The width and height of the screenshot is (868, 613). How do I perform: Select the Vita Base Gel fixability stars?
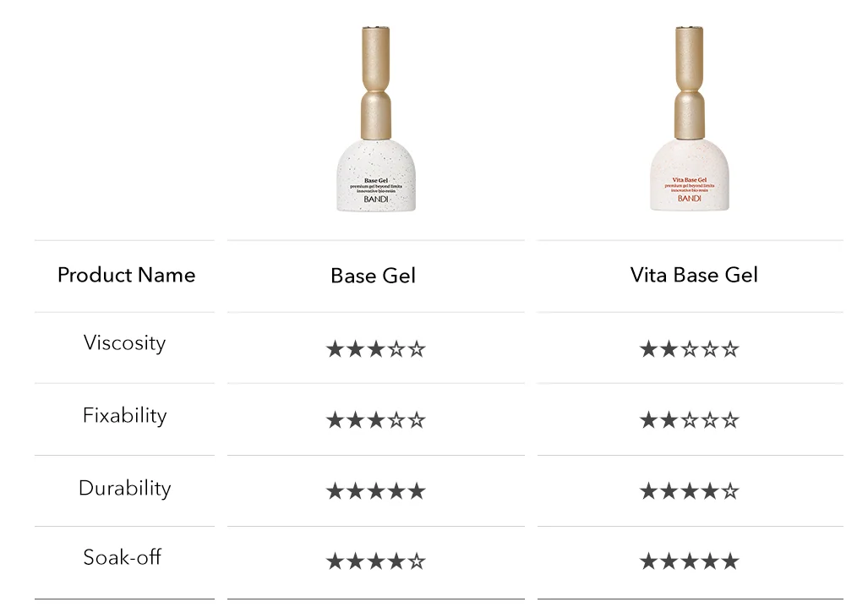point(689,420)
